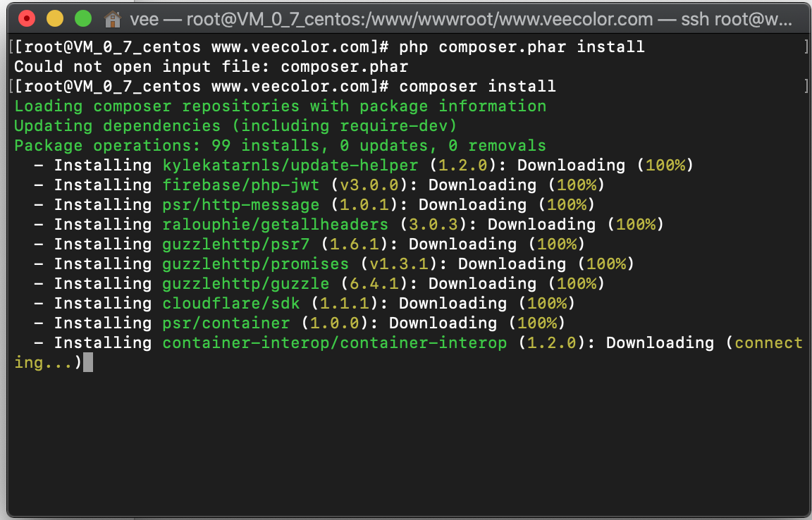This screenshot has width=812, height=520.
Task: Click the home folder icon in title bar
Action: coord(112,19)
